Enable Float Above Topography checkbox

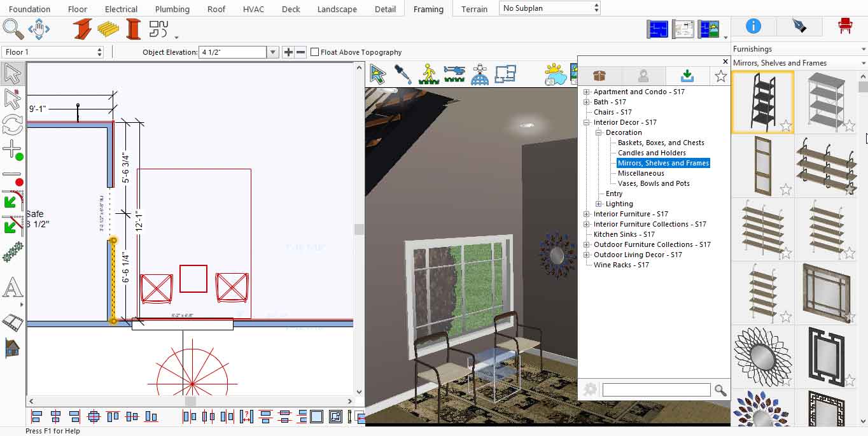314,52
